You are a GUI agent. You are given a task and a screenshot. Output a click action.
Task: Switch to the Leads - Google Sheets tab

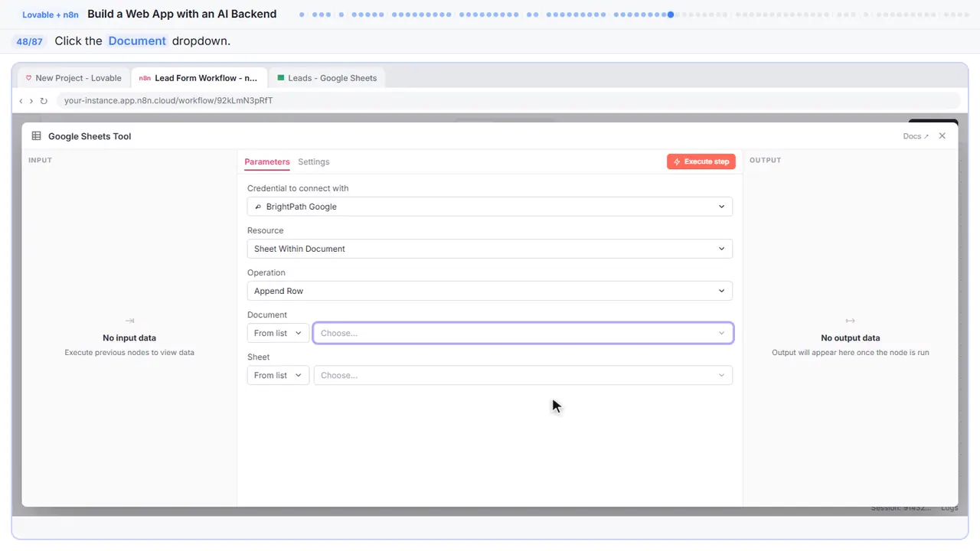pyautogui.click(x=328, y=78)
